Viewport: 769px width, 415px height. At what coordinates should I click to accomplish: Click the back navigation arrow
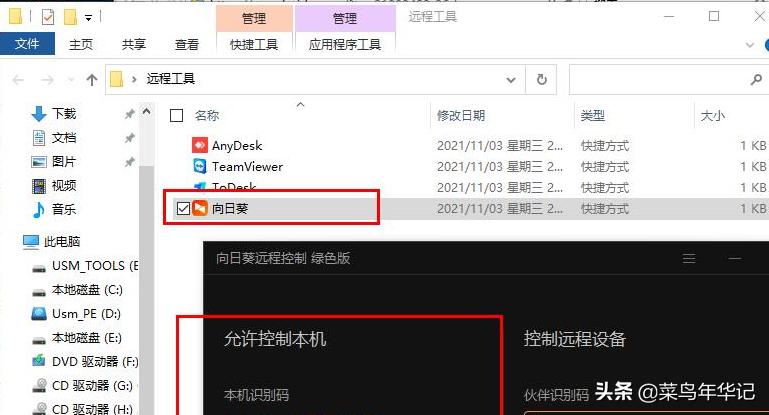pos(18,79)
